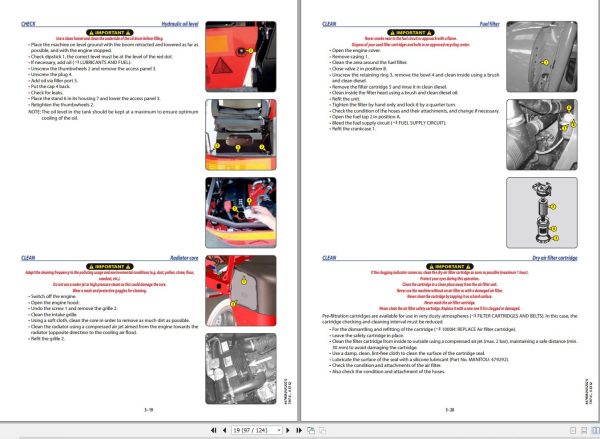Click the dipstick photo beside Hydraulic oil level
Image resolution: width=600 pixels, height=439 pixels.
tap(241, 56)
